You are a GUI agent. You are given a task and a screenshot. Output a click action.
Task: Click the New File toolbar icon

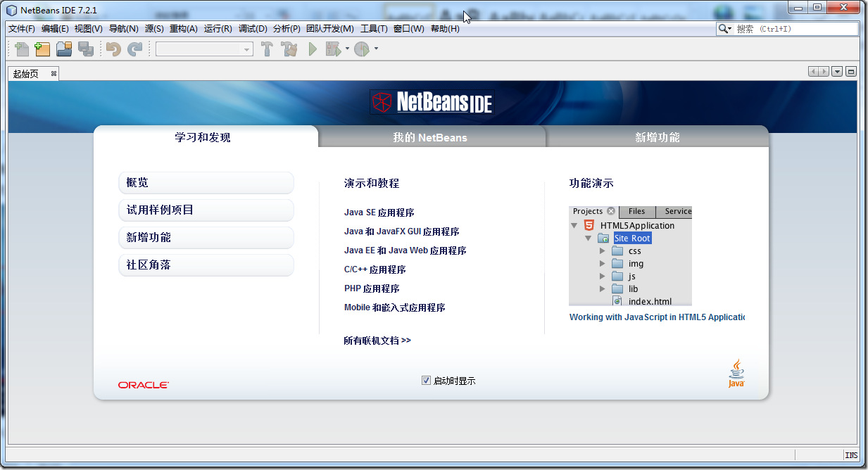[x=23, y=49]
